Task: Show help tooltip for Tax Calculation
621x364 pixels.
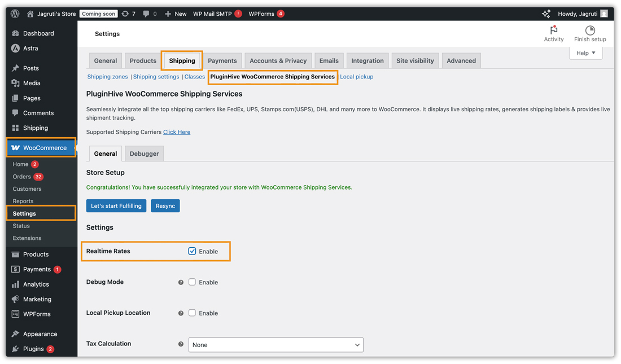Action: pyautogui.click(x=181, y=344)
